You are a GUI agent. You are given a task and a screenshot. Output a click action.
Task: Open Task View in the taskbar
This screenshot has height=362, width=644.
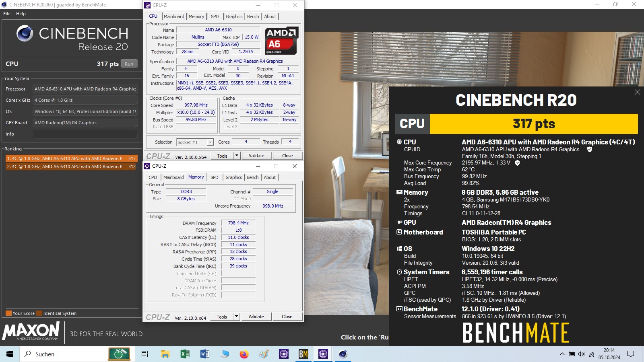145,354
